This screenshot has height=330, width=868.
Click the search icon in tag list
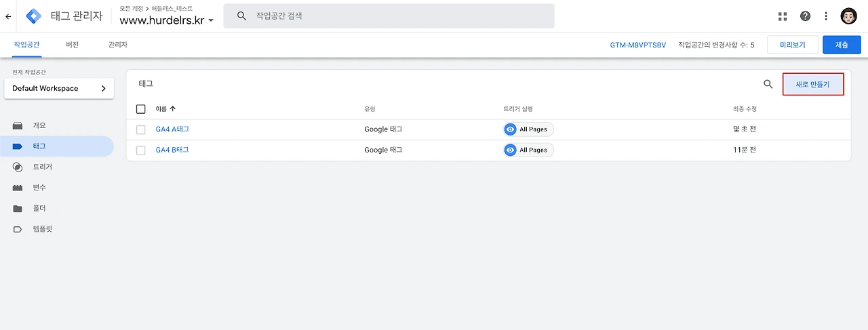tap(768, 84)
